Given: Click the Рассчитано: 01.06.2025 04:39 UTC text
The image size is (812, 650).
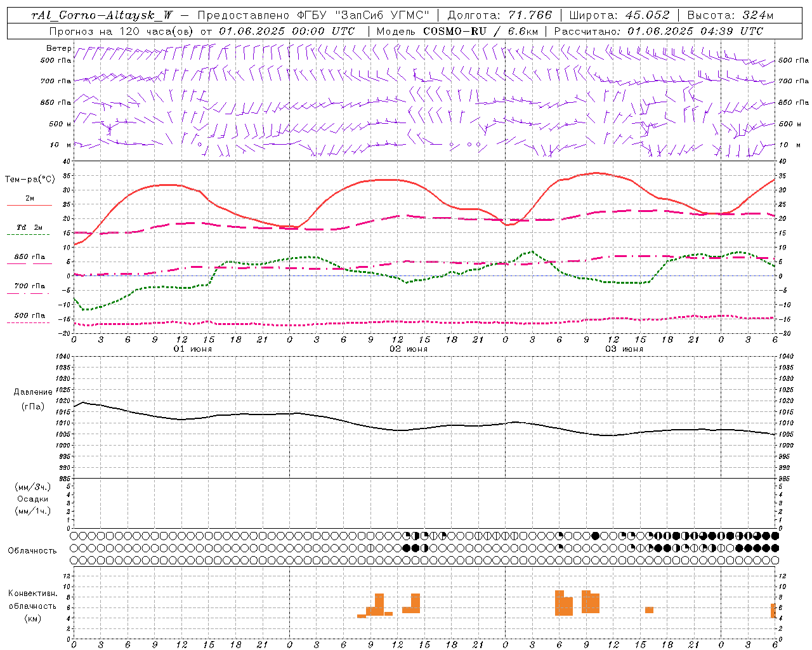Looking at the screenshot, I should pyautogui.click(x=658, y=31).
